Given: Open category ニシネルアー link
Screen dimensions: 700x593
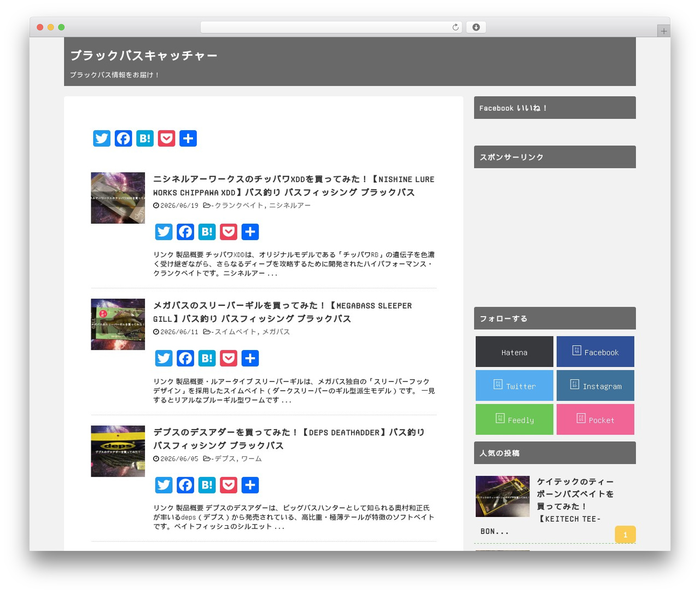Looking at the screenshot, I should point(290,206).
